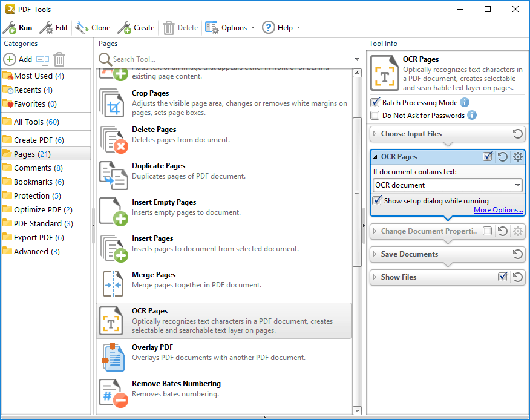Select the PDF Standard category
Image resolution: width=530 pixels, height=420 pixels.
pos(45,223)
